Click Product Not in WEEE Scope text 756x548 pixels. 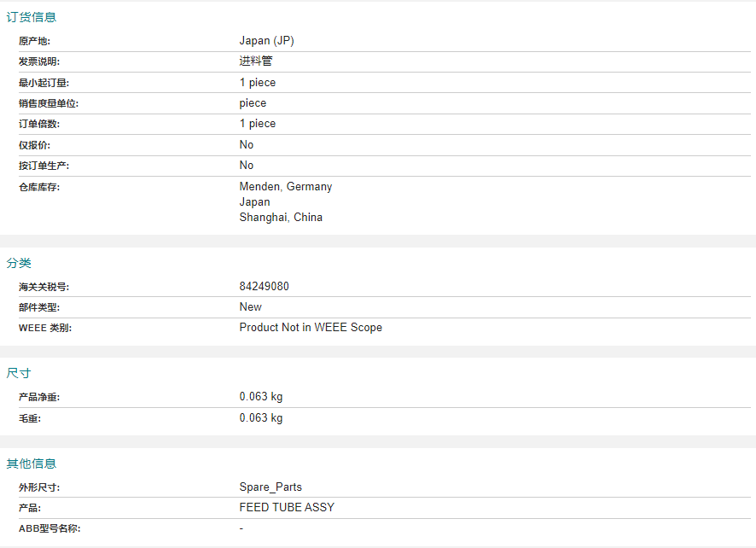[311, 328]
